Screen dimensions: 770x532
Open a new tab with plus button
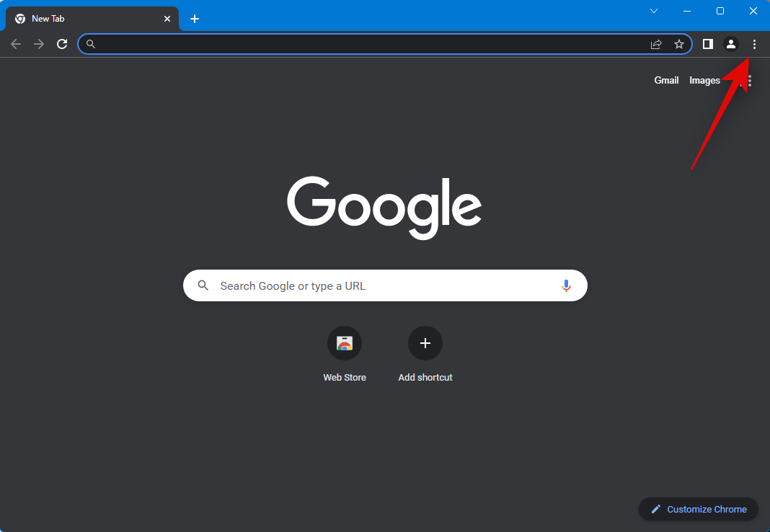pyautogui.click(x=195, y=19)
